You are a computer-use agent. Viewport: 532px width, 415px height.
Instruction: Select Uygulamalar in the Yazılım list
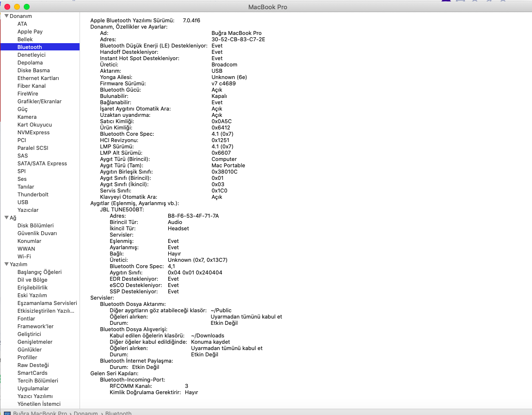pyautogui.click(x=33, y=388)
